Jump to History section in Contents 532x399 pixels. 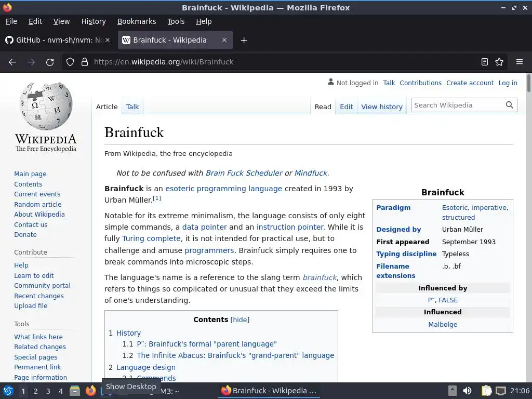click(x=128, y=333)
